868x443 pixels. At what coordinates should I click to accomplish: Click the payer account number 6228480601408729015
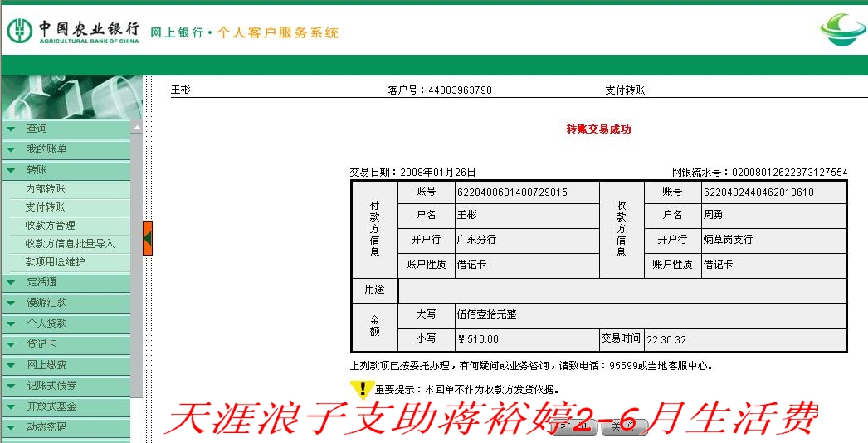point(512,192)
